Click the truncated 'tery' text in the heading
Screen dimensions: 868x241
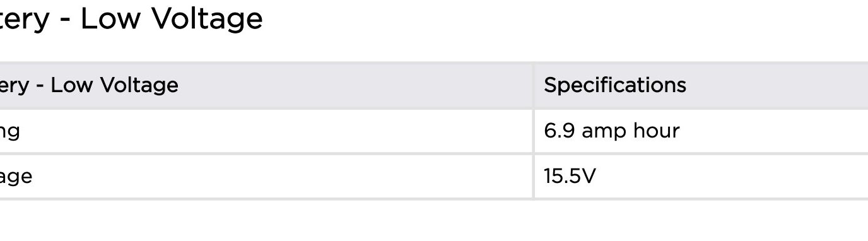pyautogui.click(x=24, y=20)
